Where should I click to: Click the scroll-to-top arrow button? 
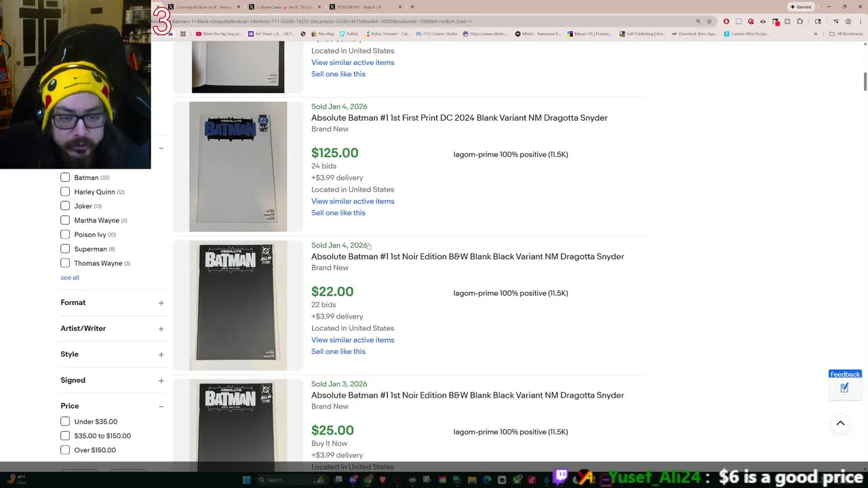pos(840,424)
